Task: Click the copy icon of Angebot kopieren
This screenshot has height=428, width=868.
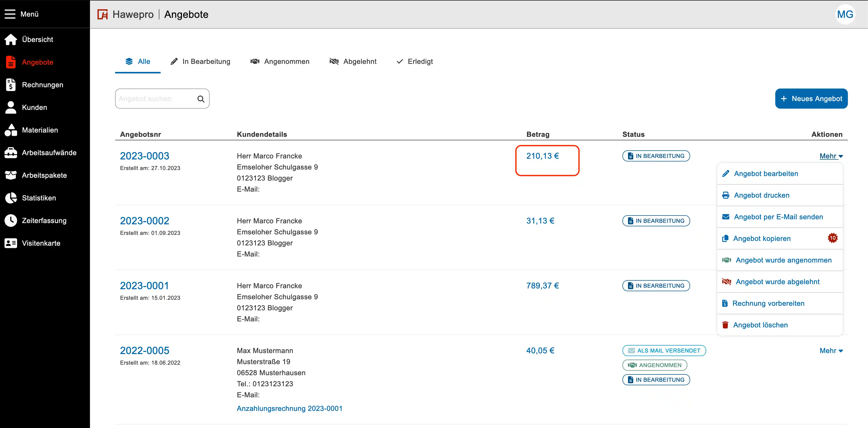Action: pyautogui.click(x=725, y=238)
